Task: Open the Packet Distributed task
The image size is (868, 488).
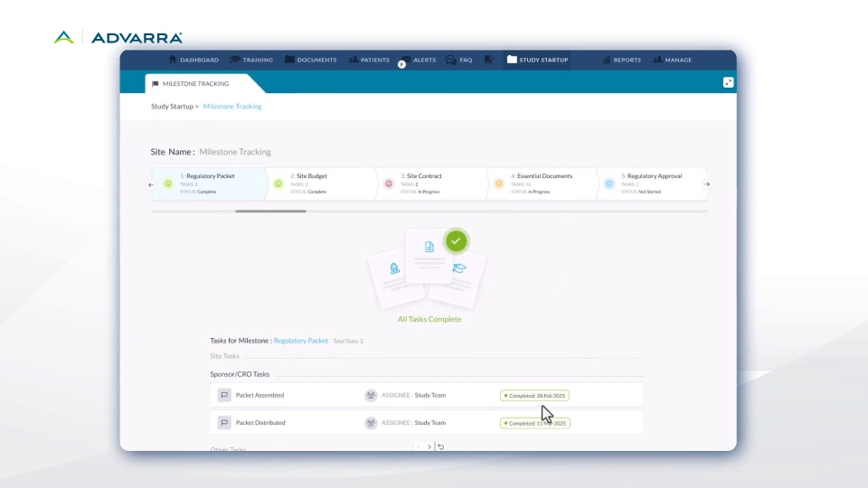Action: (426, 423)
